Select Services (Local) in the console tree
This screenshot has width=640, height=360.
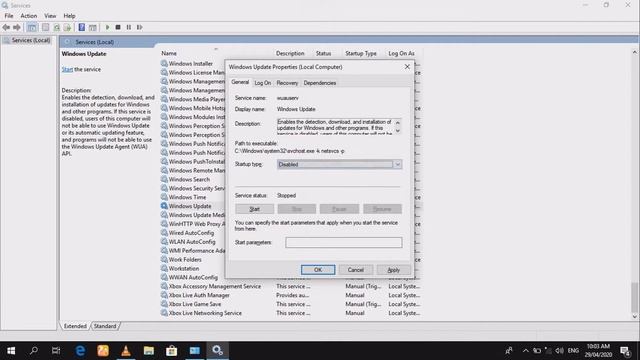(31, 40)
